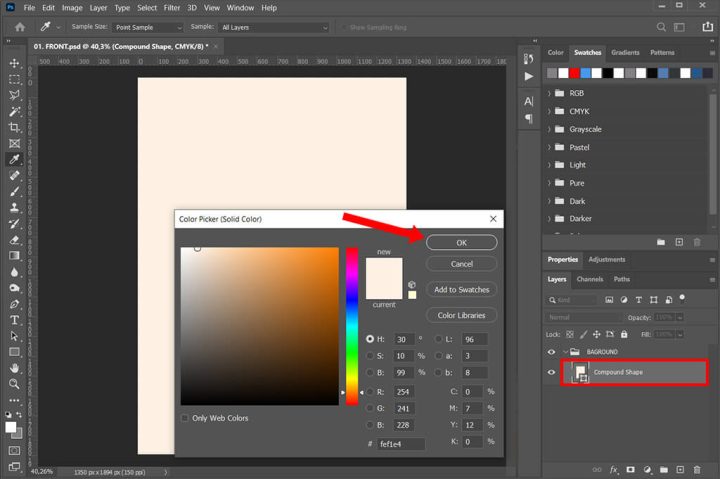The height and width of the screenshot is (479, 720).
Task: Select the Healing Brush tool
Action: pyautogui.click(x=14, y=175)
